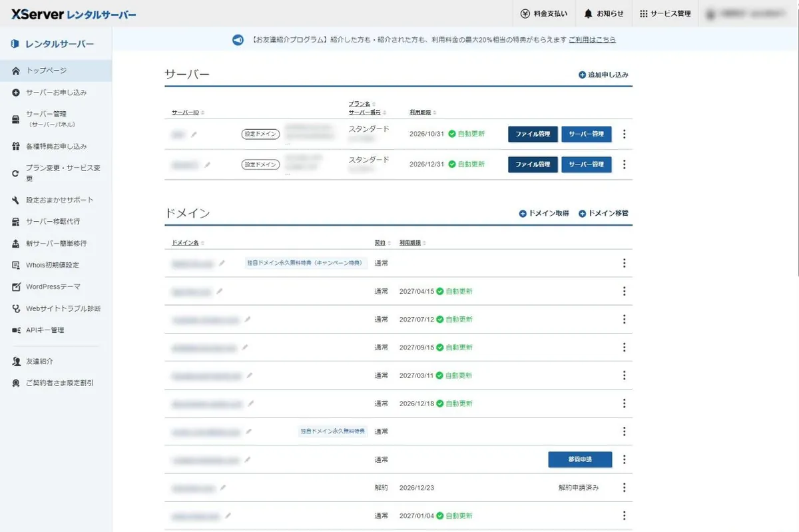Click 自動更新 status on the 2026/12/31 server

(x=467, y=165)
